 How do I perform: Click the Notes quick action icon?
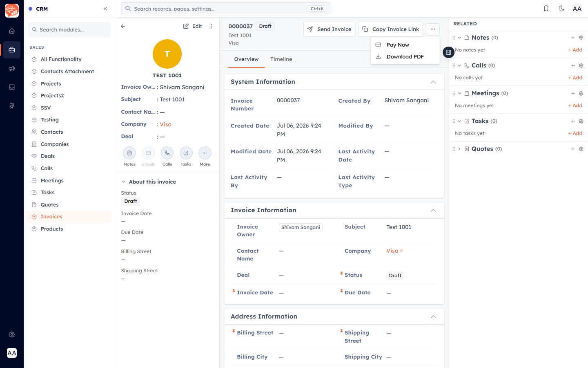[129, 153]
